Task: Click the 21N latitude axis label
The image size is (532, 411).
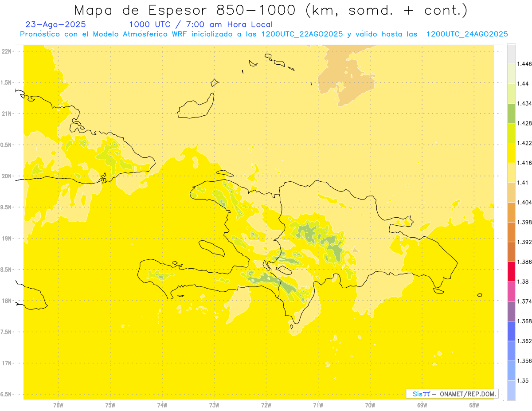Action: pyautogui.click(x=7, y=114)
